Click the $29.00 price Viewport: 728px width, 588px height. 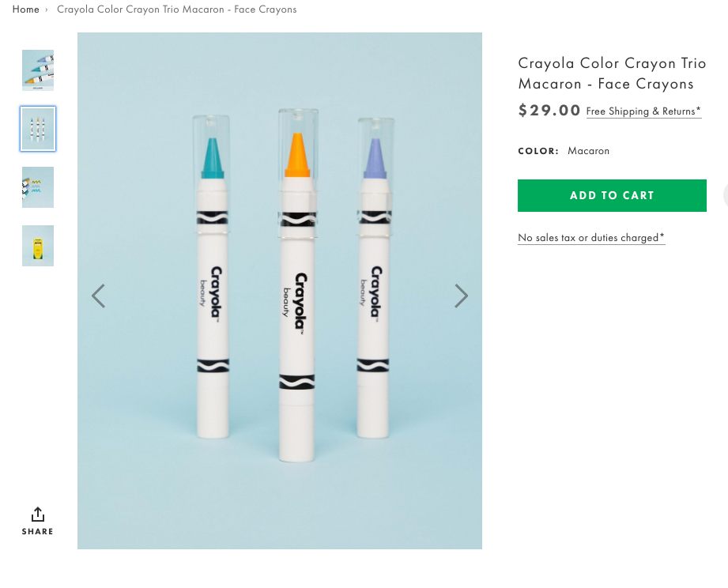click(x=549, y=111)
